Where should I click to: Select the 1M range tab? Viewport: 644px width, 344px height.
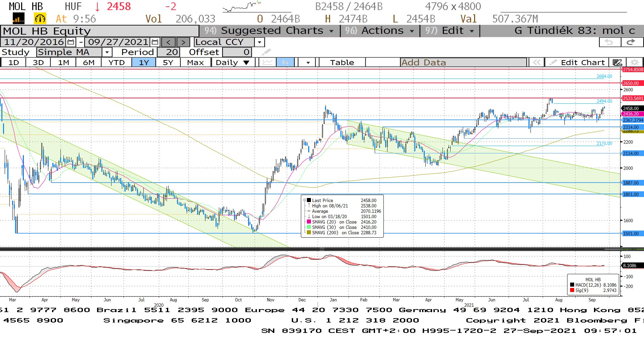(x=63, y=62)
